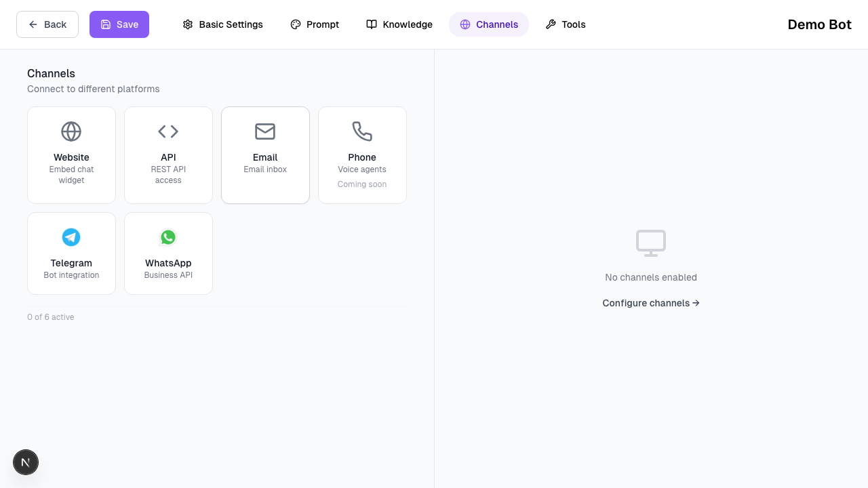Click the Demo Bot title

819,24
